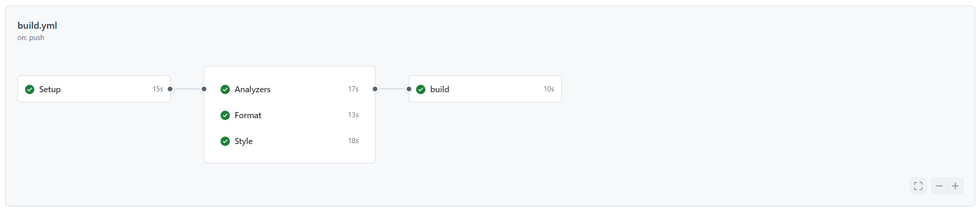The width and height of the screenshot is (980, 210).
Task: Click the build.yml workflow title
Action: [x=37, y=25]
